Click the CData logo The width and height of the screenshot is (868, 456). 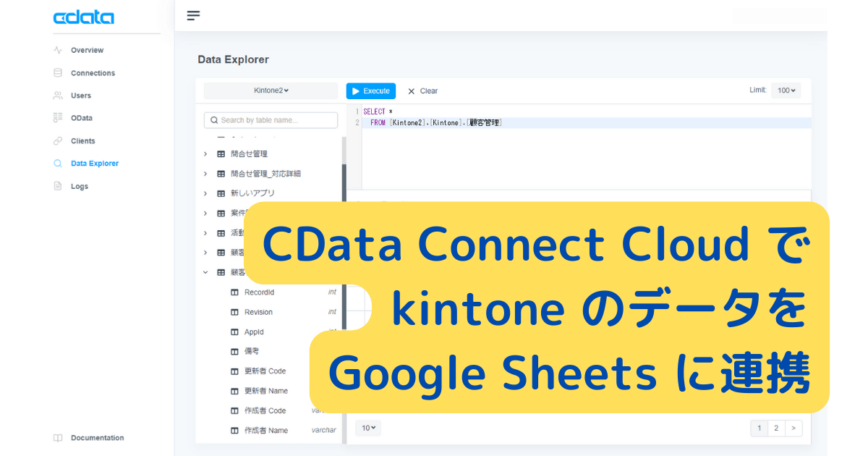pos(83,17)
